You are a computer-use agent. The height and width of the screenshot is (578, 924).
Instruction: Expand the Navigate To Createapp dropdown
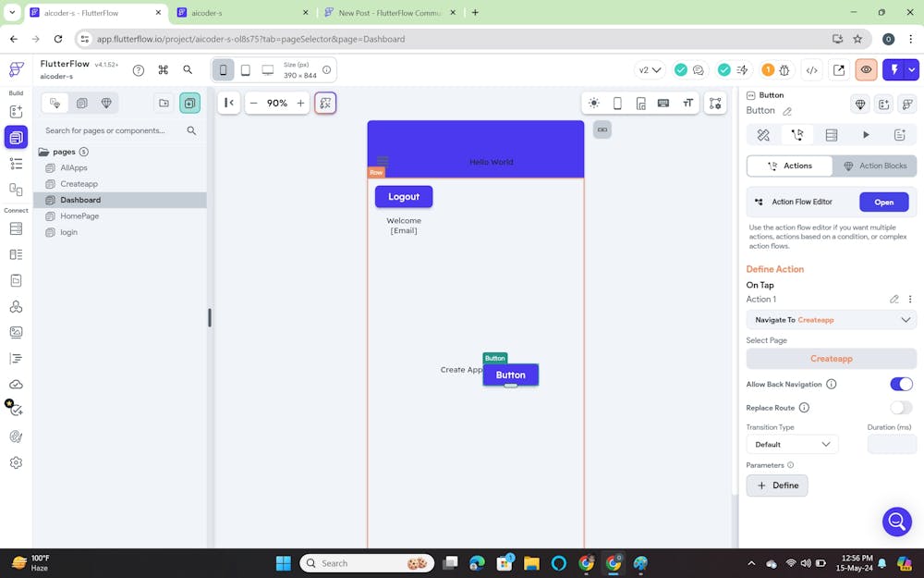pos(831,320)
